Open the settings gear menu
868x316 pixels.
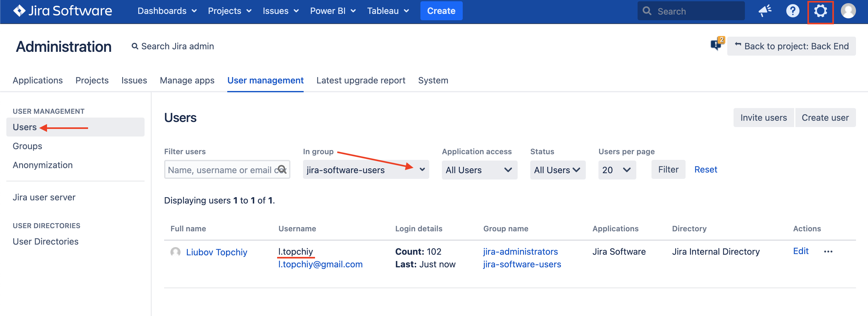click(820, 11)
